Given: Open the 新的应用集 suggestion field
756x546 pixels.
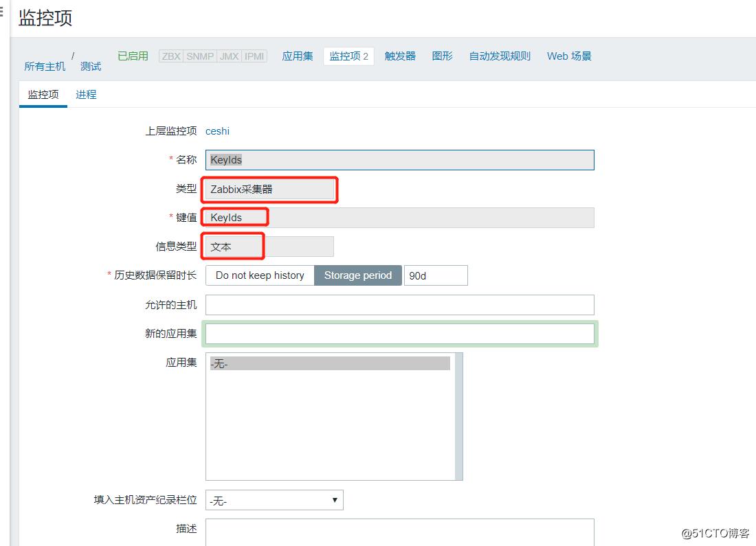Looking at the screenshot, I should point(400,334).
